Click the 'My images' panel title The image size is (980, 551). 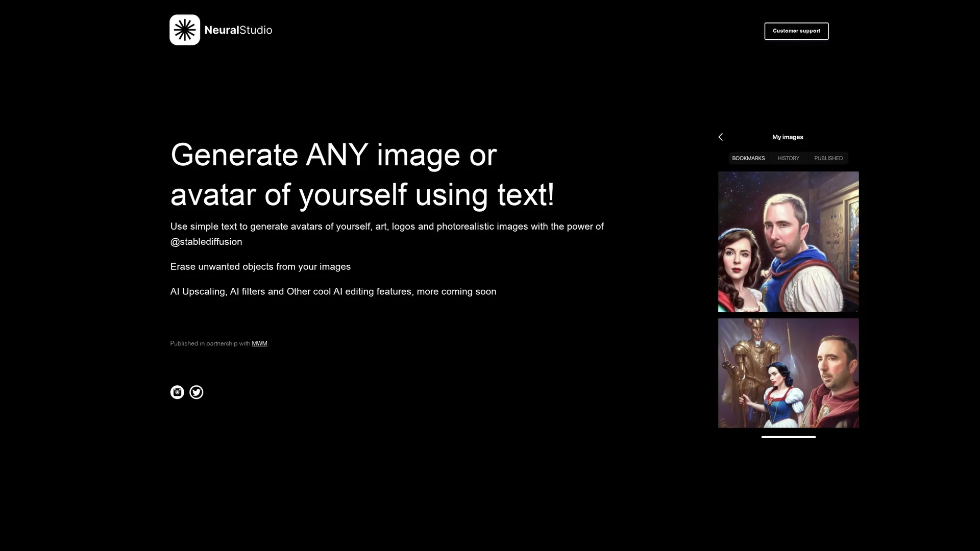click(x=788, y=137)
